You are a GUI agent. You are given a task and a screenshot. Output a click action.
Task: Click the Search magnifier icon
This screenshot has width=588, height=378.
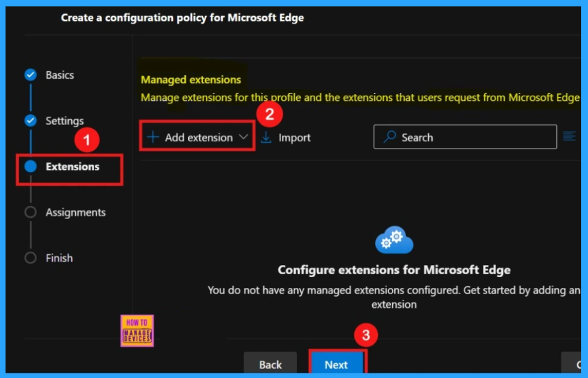pyautogui.click(x=390, y=137)
